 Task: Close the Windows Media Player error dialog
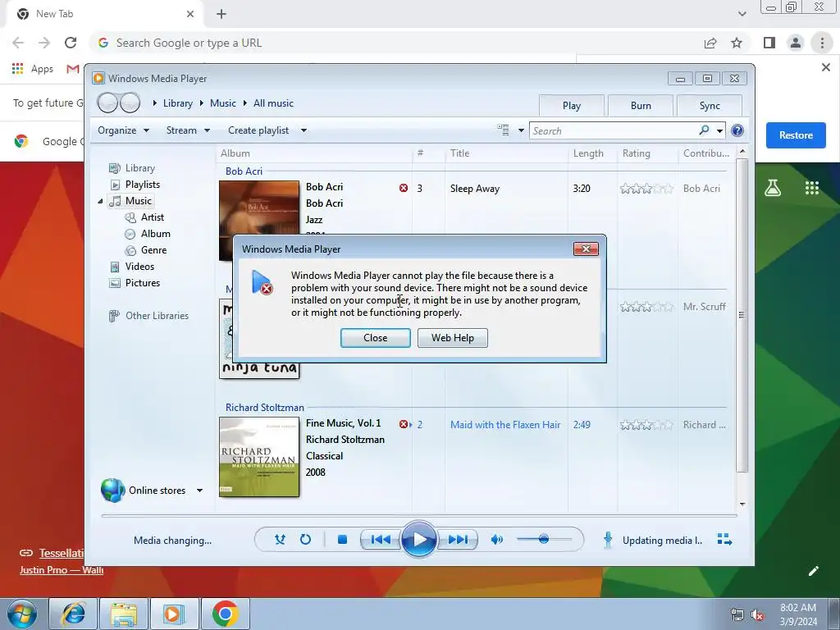pos(375,338)
